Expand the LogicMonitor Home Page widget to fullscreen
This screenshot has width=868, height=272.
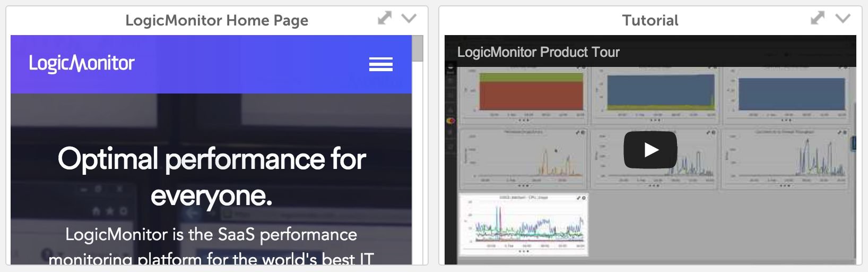(385, 18)
